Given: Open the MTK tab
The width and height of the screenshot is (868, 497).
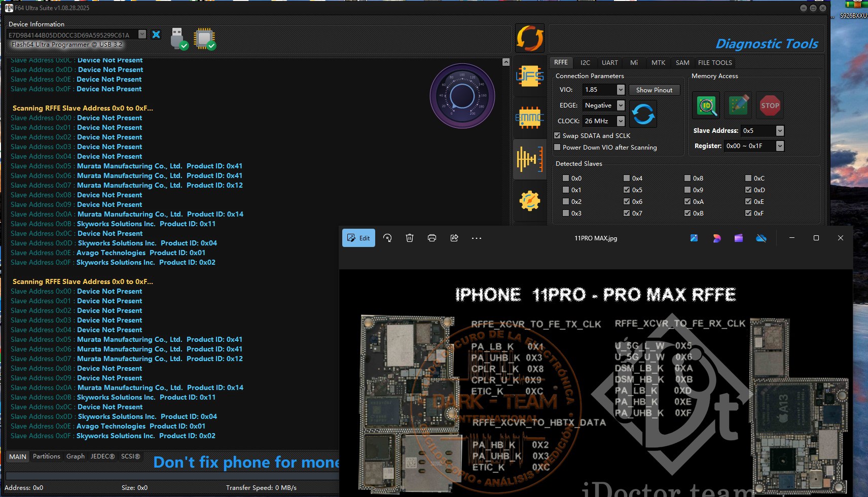Looking at the screenshot, I should (x=658, y=62).
